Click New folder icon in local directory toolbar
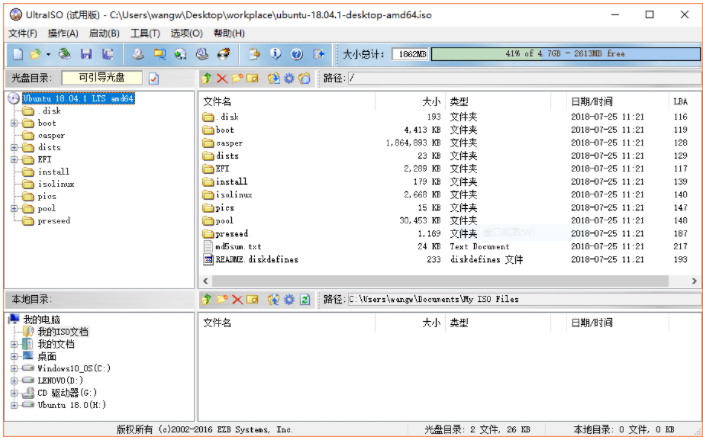The height and width of the screenshot is (440, 703). point(222,300)
